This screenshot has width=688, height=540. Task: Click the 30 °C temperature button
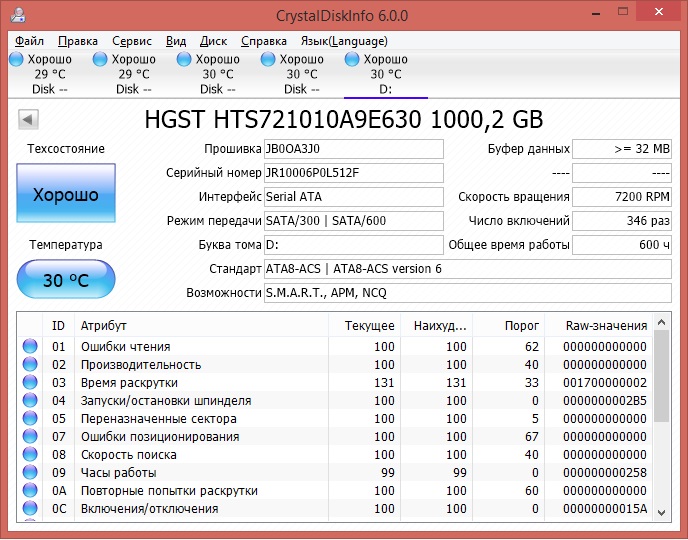click(66, 280)
